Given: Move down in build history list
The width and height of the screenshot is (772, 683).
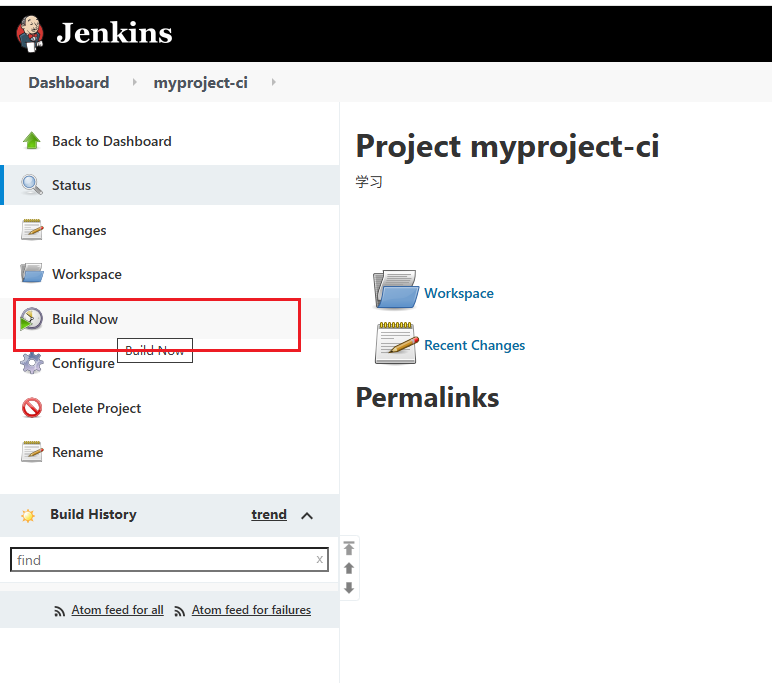Looking at the screenshot, I should click(349, 588).
